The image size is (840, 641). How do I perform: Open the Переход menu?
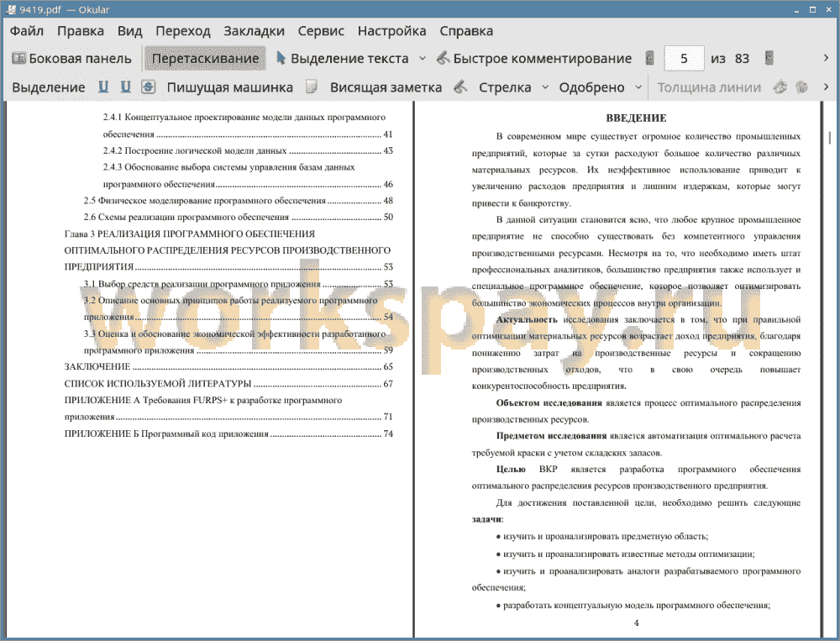[182, 31]
